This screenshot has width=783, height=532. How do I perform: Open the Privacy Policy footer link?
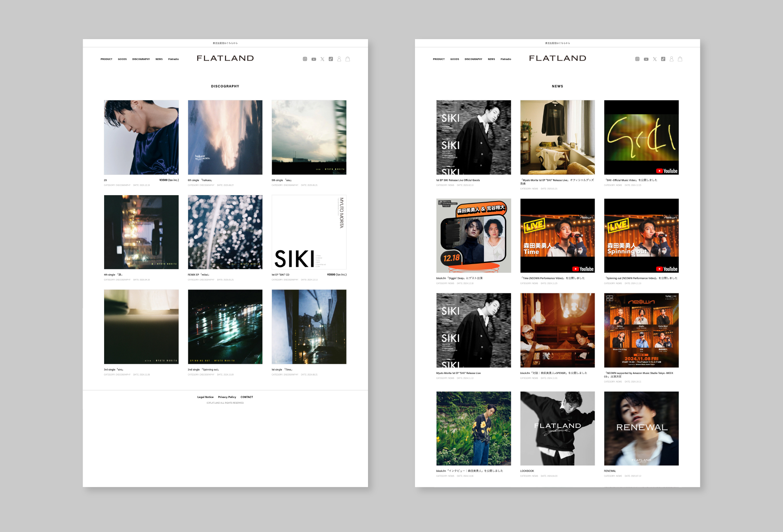(227, 397)
